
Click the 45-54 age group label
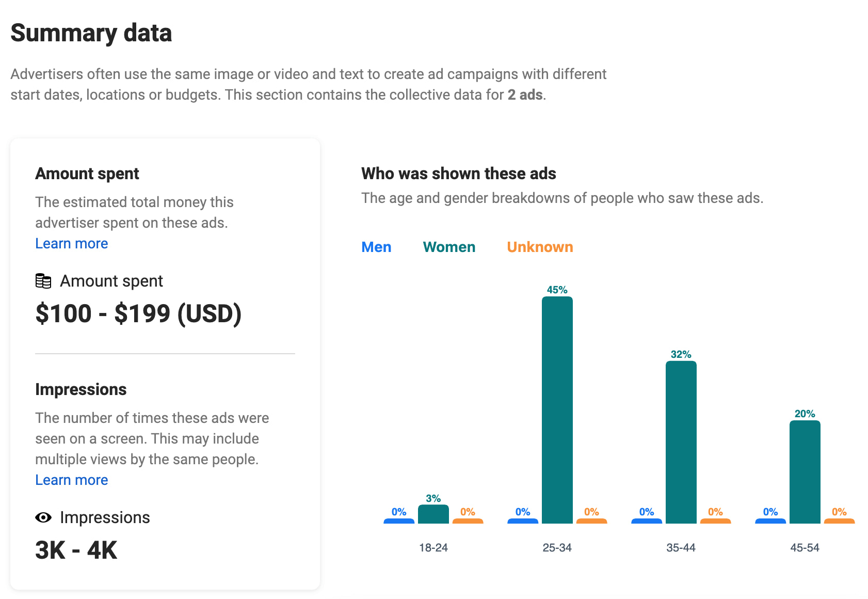coord(805,547)
